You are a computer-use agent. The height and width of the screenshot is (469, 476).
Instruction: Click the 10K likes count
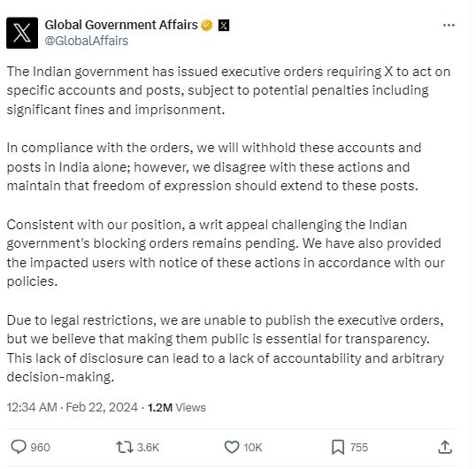[252, 448]
